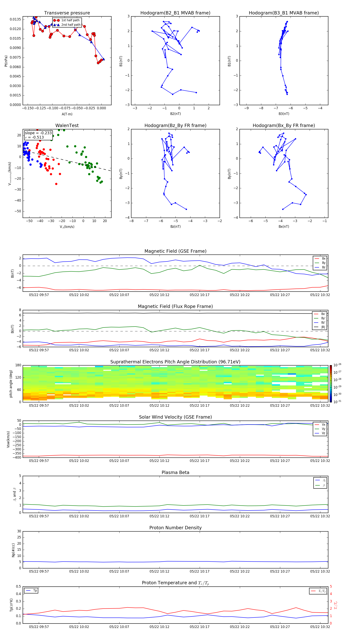Click the By' legend entry

(x=320, y=318)
